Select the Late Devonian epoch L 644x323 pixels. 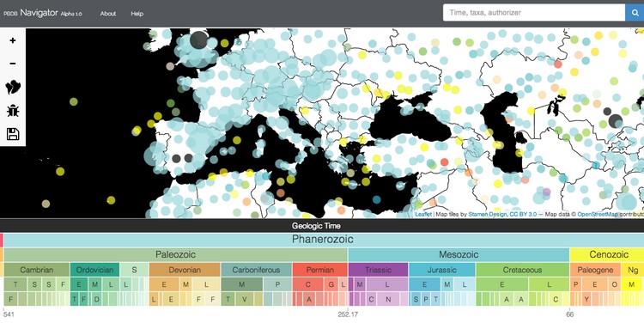click(x=206, y=284)
